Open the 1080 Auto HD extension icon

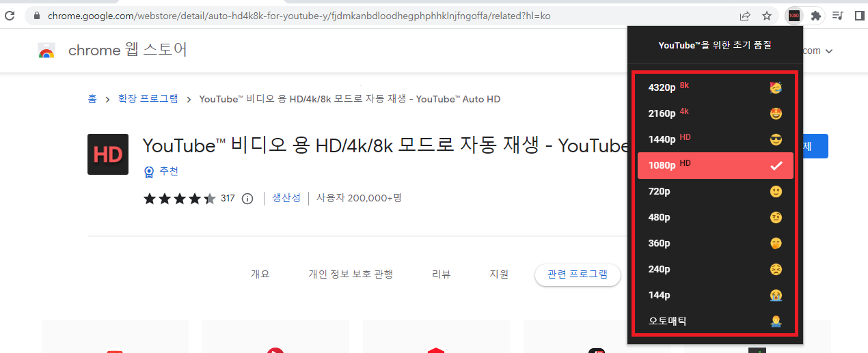[x=794, y=16]
